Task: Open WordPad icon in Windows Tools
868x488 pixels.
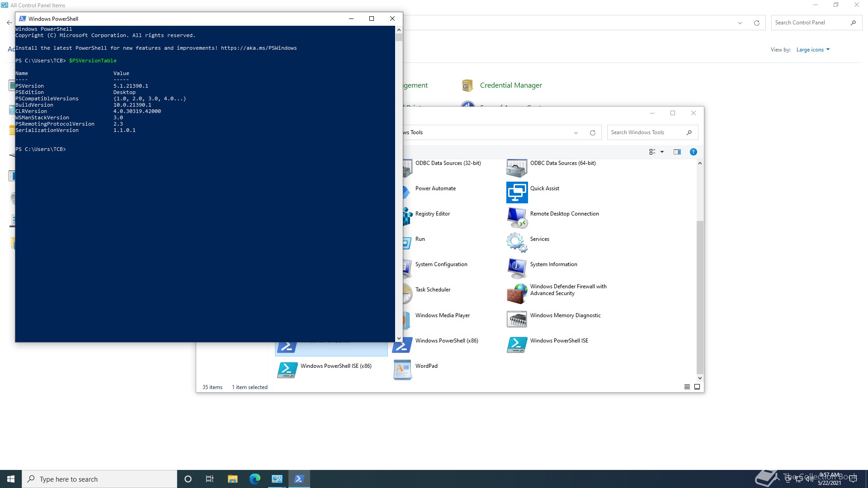Action: (402, 370)
